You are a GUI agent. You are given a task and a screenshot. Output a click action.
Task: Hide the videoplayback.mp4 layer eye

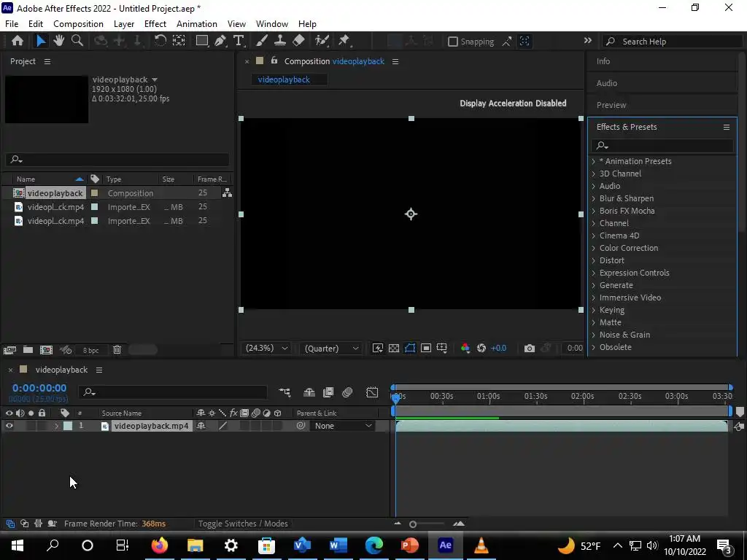tap(9, 426)
